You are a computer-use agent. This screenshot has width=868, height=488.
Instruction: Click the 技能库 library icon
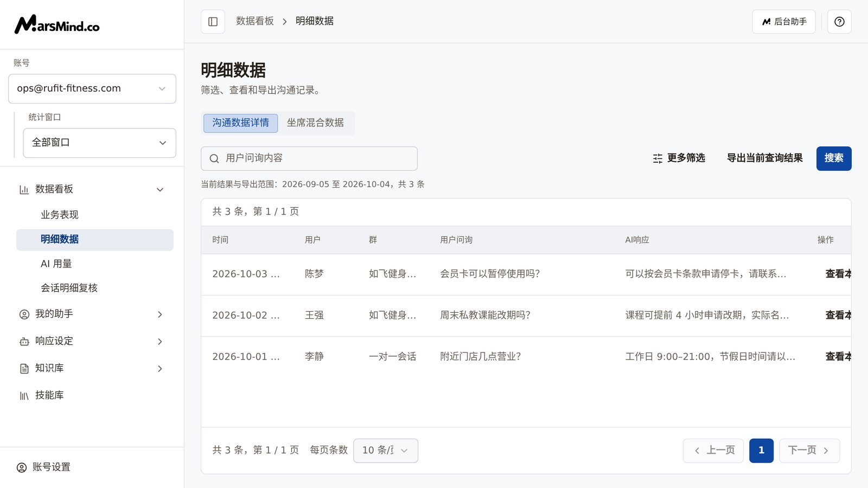(24, 396)
